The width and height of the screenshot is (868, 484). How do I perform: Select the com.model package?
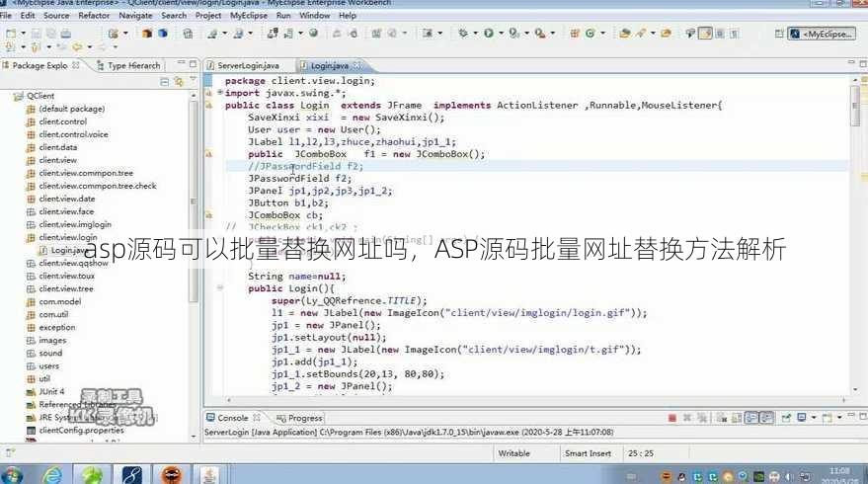[60, 301]
